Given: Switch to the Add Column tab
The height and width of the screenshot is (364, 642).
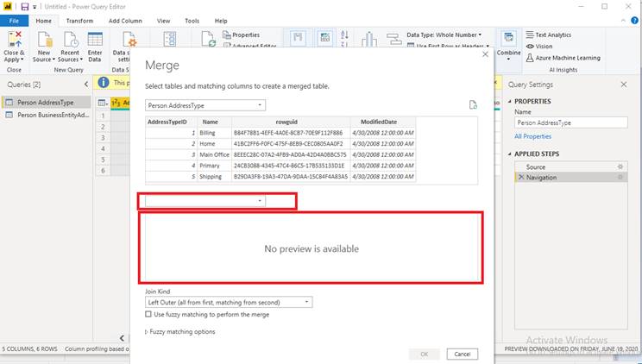Looking at the screenshot, I should (x=125, y=21).
